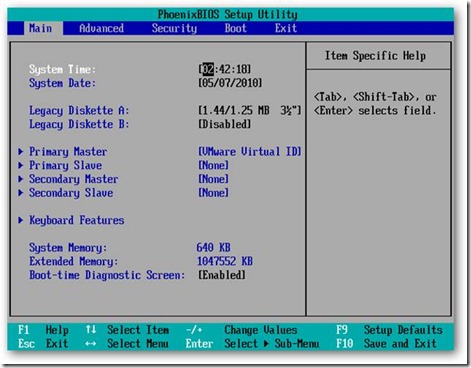Image resolution: width=471 pixels, height=368 pixels.
Task: Click the None value for Secondary Master
Action: point(214,179)
